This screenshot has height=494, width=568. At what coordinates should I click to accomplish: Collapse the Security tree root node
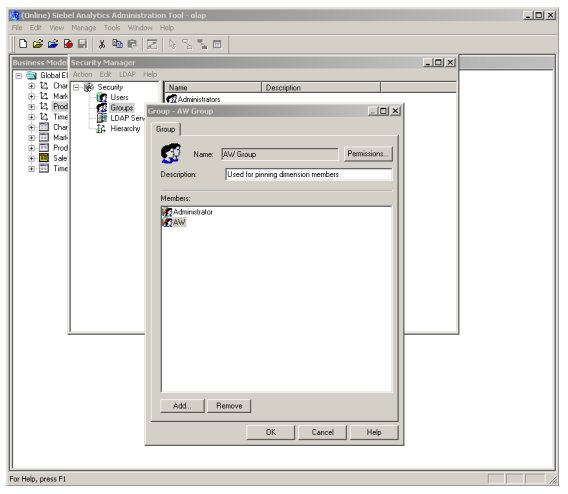[76, 87]
